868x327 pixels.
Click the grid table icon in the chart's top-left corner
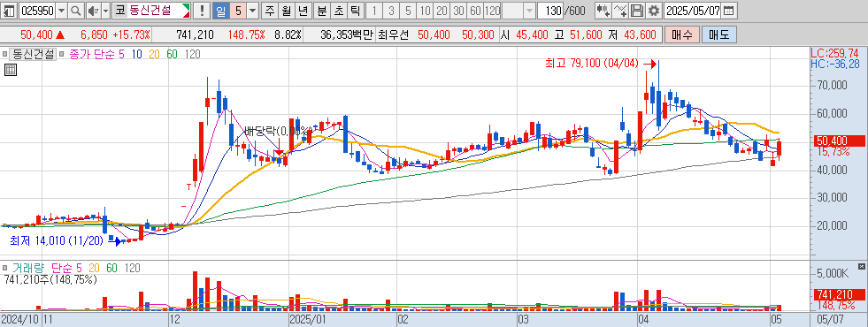point(10,70)
